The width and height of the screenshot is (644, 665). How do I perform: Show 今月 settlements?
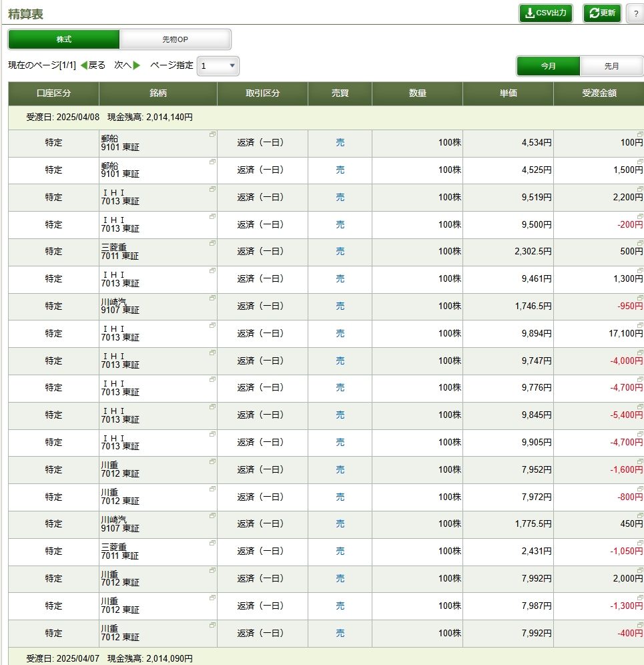coord(548,66)
